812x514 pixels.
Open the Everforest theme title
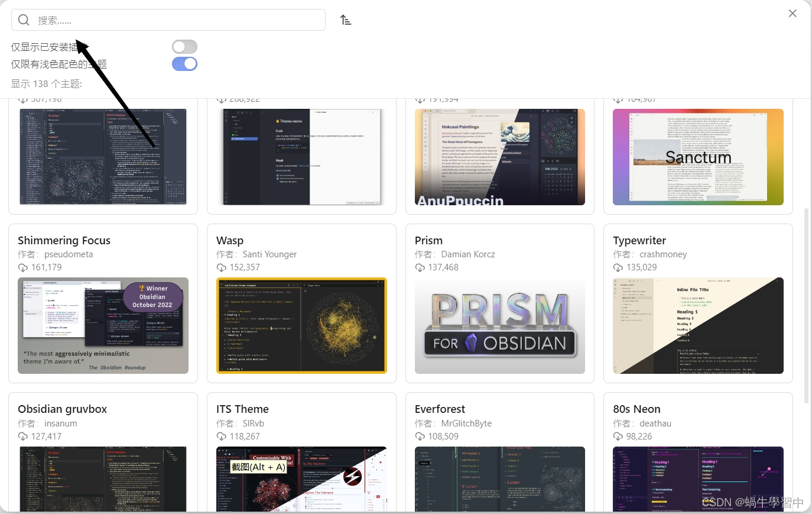point(440,409)
